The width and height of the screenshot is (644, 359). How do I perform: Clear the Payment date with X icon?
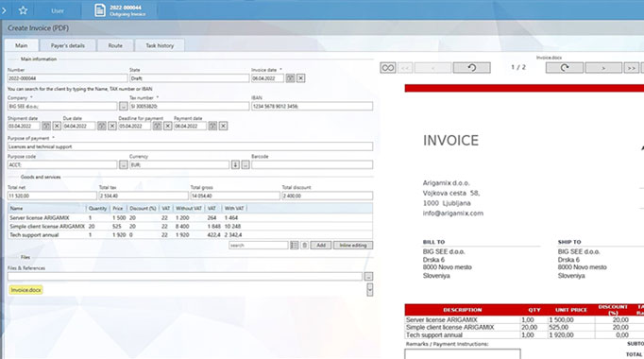(x=224, y=126)
